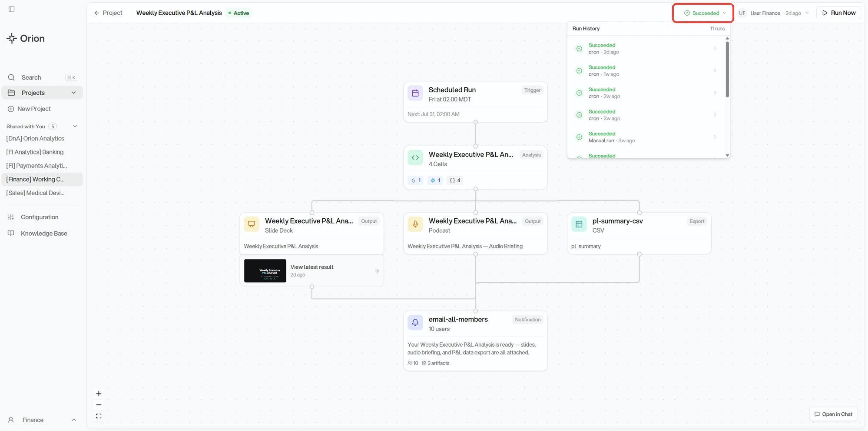
Task: Click the Podcast microphone icon
Action: click(415, 224)
